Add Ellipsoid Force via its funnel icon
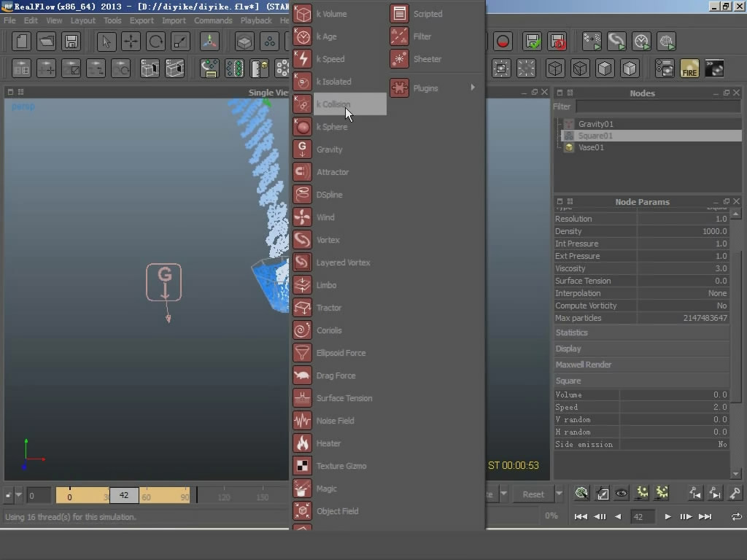Viewport: 747px width, 560px height. point(302,353)
